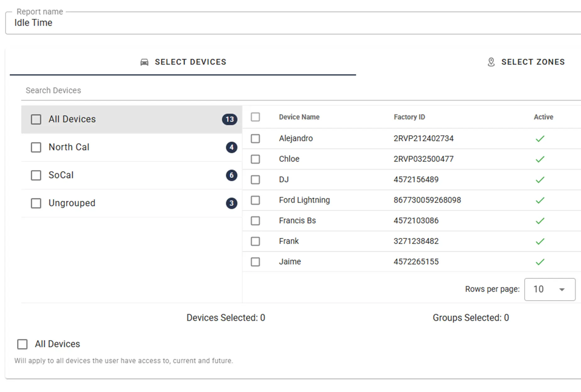The image size is (581, 392).
Task: Click the Devices Selected: 0 text
Action: tap(226, 318)
